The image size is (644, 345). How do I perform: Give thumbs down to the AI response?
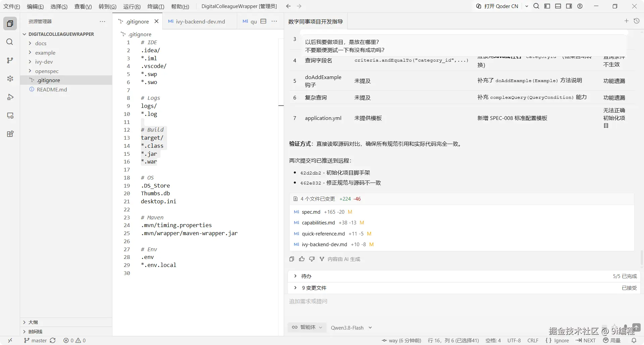click(312, 259)
